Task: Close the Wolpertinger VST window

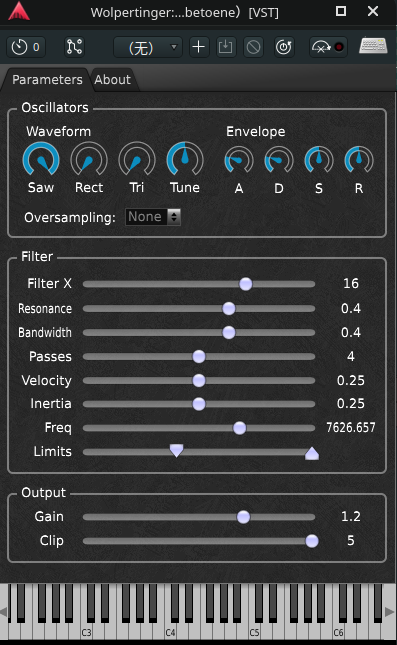Action: [x=373, y=11]
